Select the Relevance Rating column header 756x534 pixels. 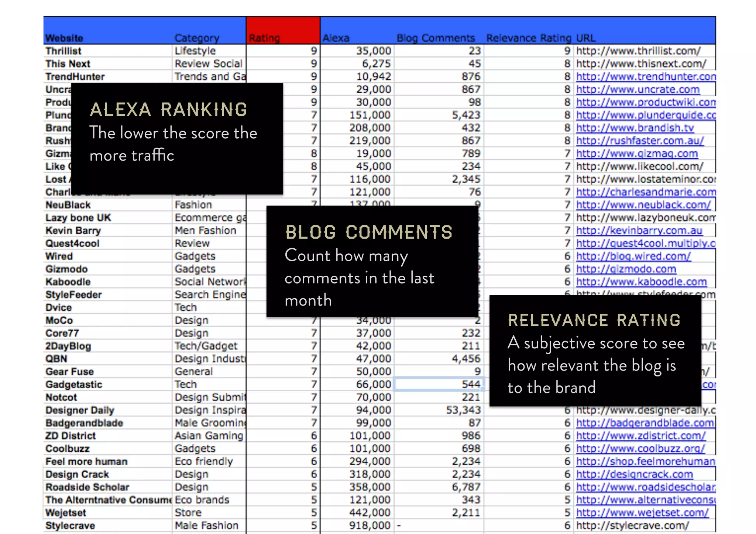point(529,38)
